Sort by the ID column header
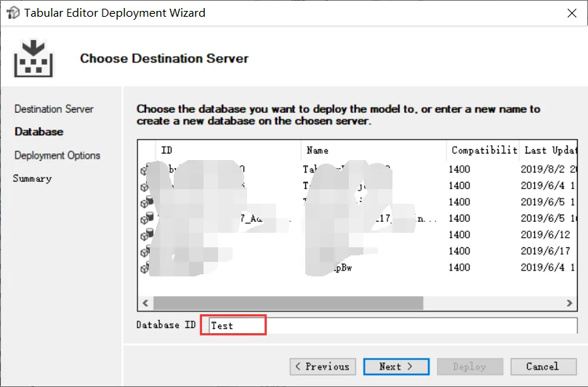 [228, 151]
